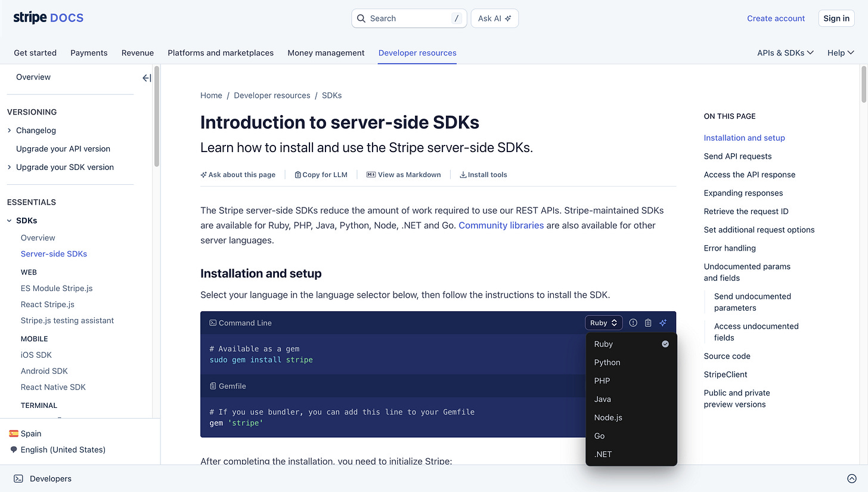Open ES Module Stripe.js sidebar link

point(57,288)
